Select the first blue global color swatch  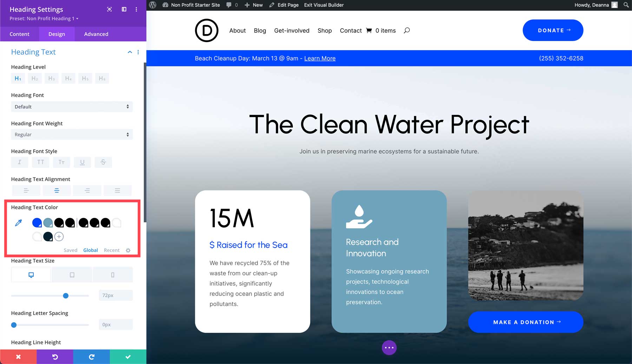[36, 222]
